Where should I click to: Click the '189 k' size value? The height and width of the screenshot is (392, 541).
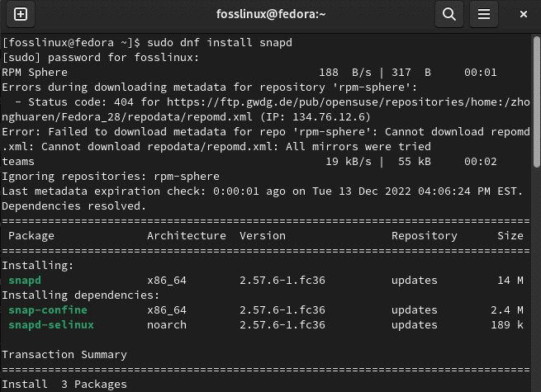click(x=507, y=325)
